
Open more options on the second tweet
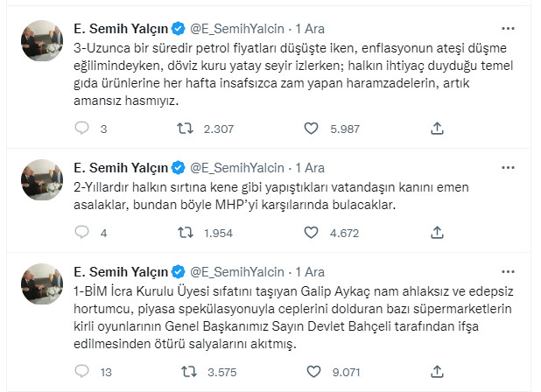point(509,166)
